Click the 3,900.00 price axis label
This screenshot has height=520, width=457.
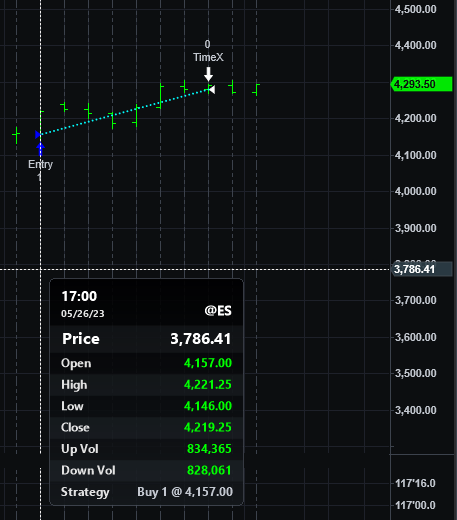click(x=415, y=228)
